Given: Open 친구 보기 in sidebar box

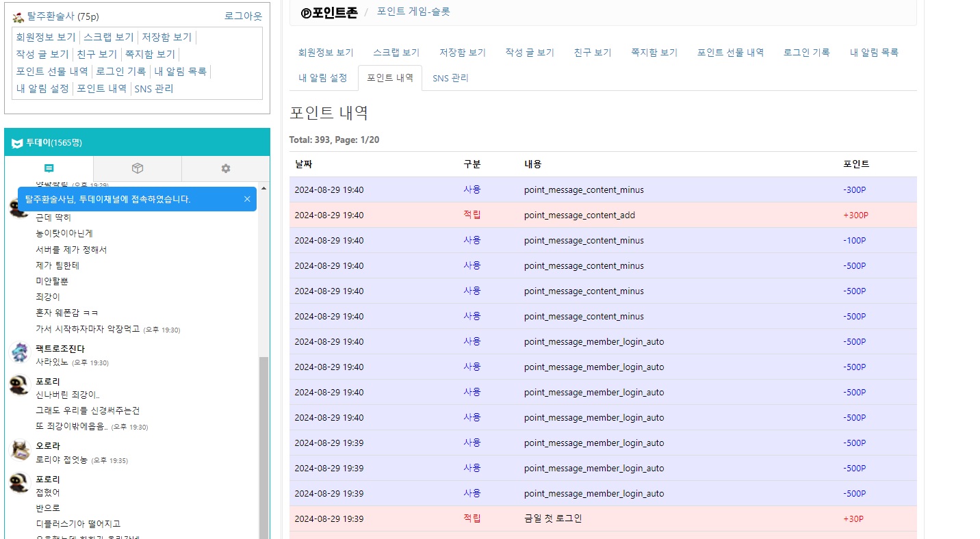Looking at the screenshot, I should coord(97,54).
